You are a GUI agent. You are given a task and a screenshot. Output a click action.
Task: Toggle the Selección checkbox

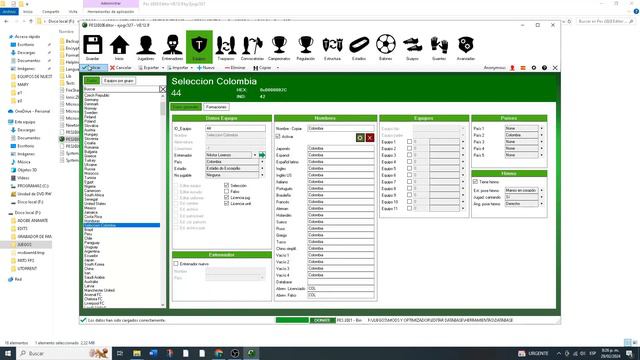(x=227, y=185)
